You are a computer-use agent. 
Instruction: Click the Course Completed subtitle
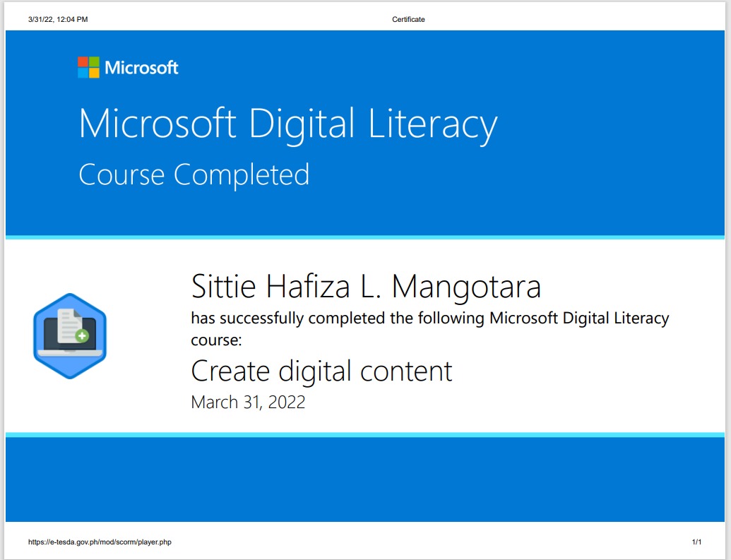pyautogui.click(x=194, y=174)
